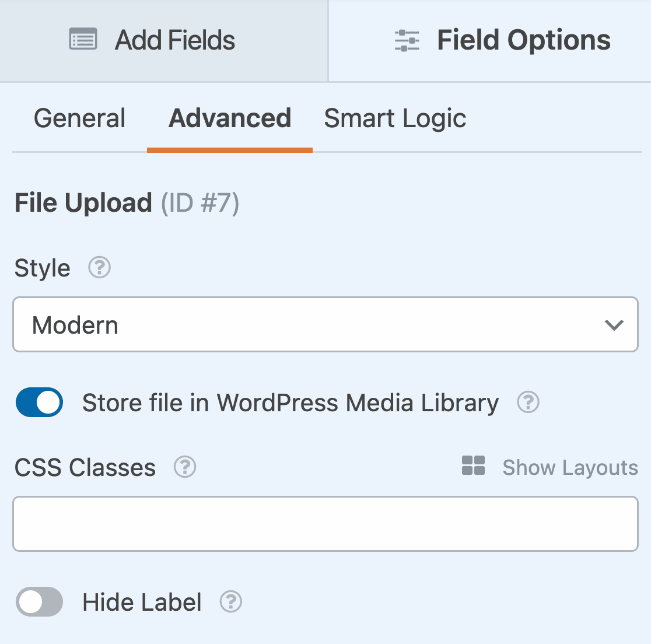Screen dimensions: 651x644
Task: Open help tooltip next to Style
Action: tap(100, 267)
